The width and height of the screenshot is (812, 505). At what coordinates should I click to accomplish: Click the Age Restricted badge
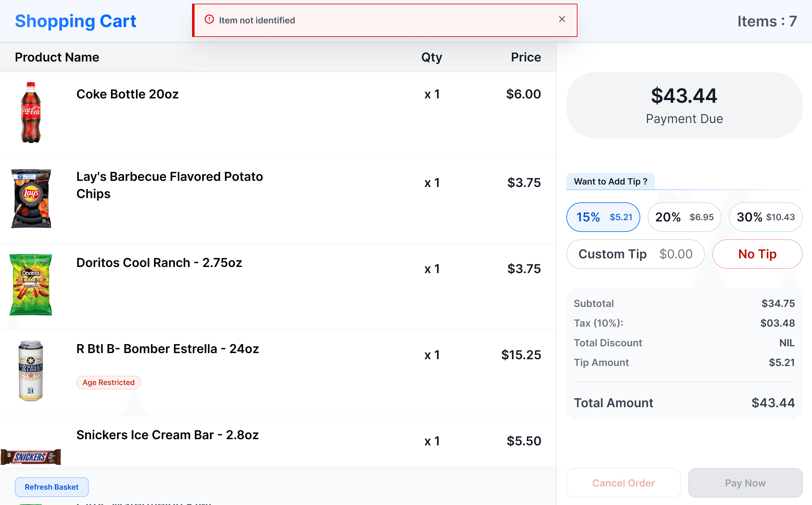108,382
